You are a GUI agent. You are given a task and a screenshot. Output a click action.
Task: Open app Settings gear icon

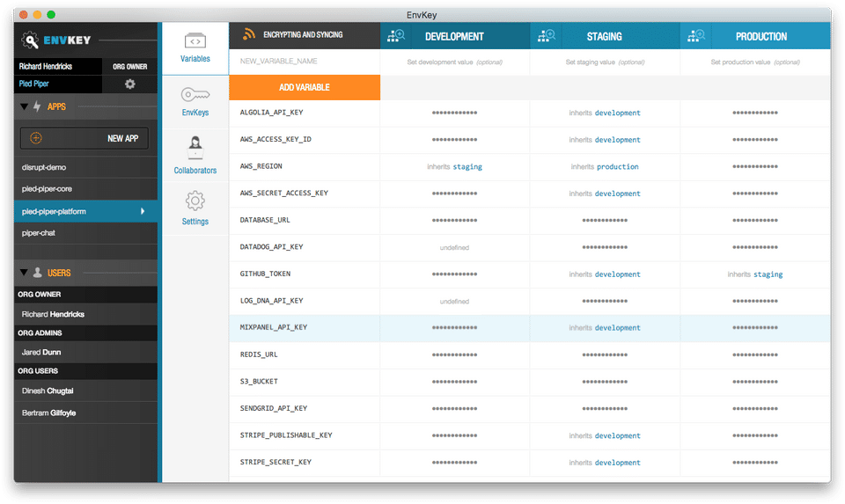[x=195, y=201]
